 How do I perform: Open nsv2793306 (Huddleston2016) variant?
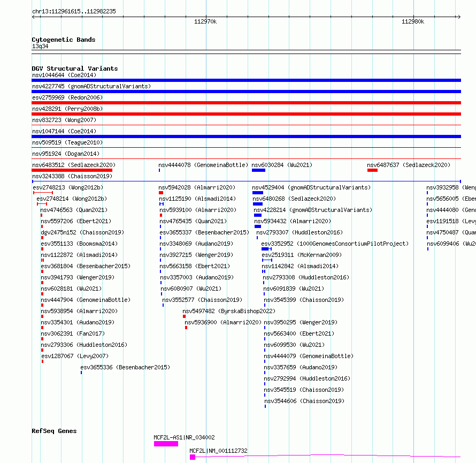84,345
